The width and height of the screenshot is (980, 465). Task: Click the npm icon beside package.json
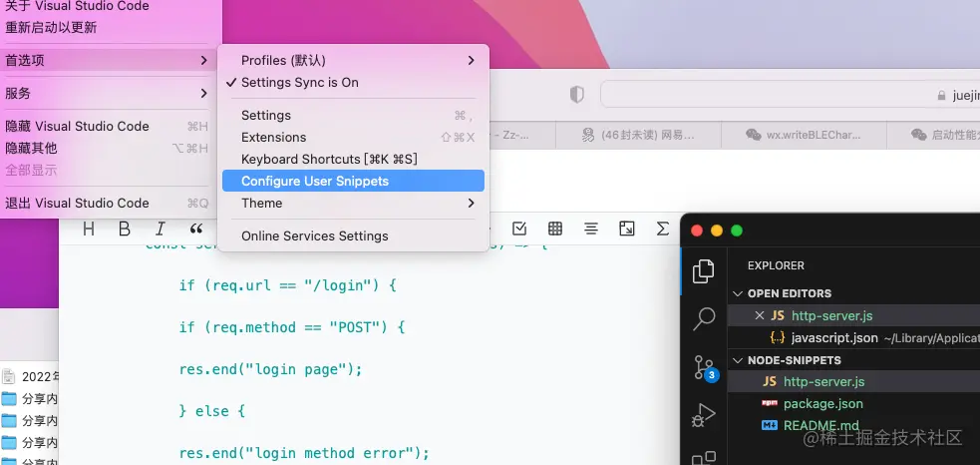(x=770, y=404)
